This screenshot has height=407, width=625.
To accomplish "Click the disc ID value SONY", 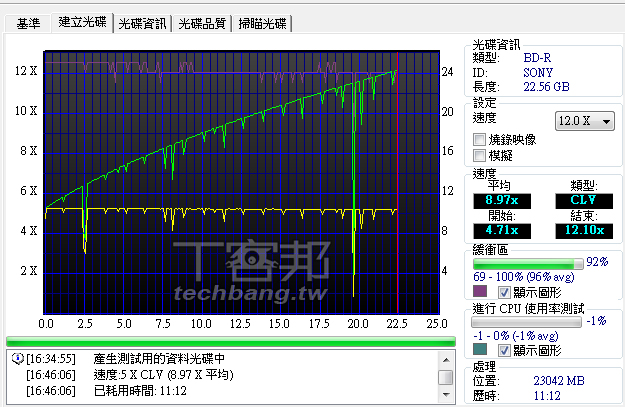I will click(538, 73).
